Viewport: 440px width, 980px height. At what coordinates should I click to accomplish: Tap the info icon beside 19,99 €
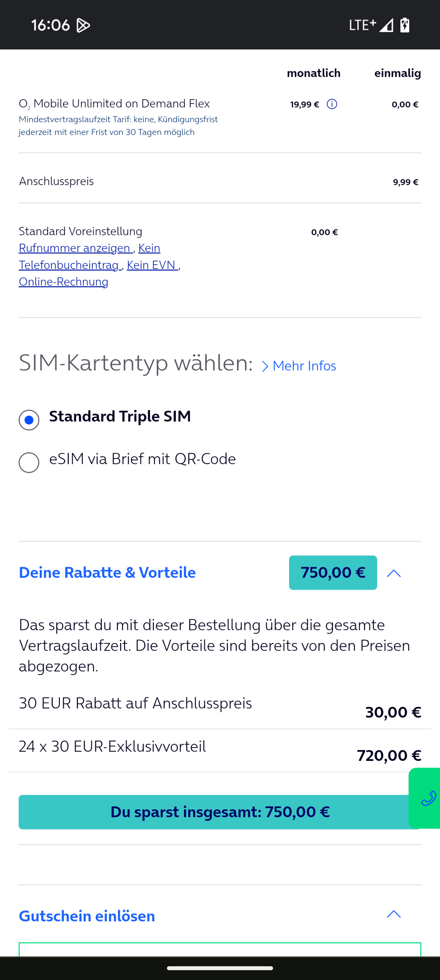click(332, 104)
